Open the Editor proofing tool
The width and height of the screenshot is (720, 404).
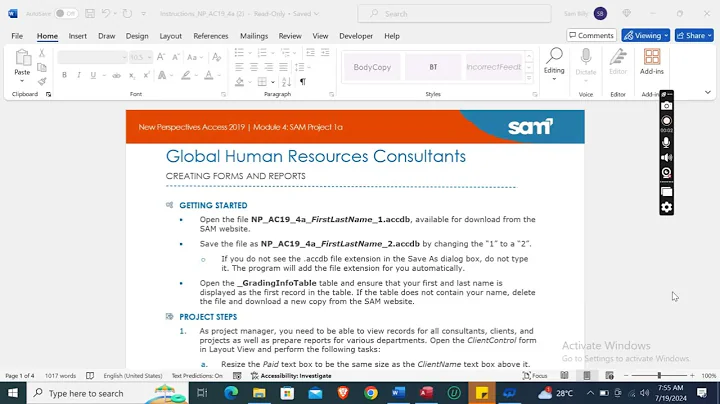click(618, 62)
